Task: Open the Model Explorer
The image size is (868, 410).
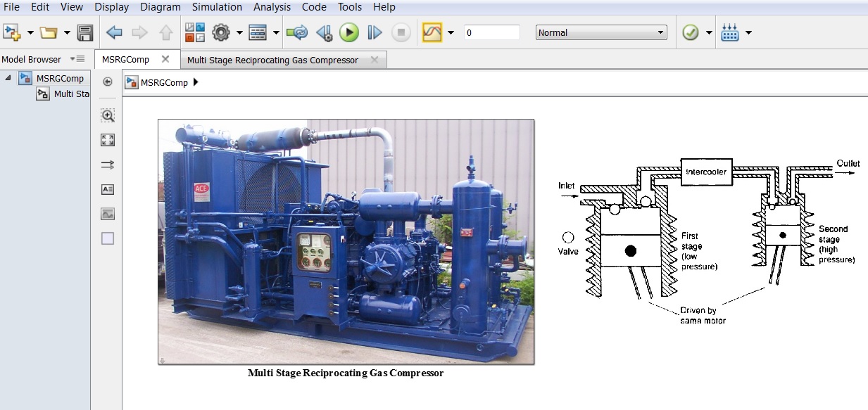Action: click(259, 32)
